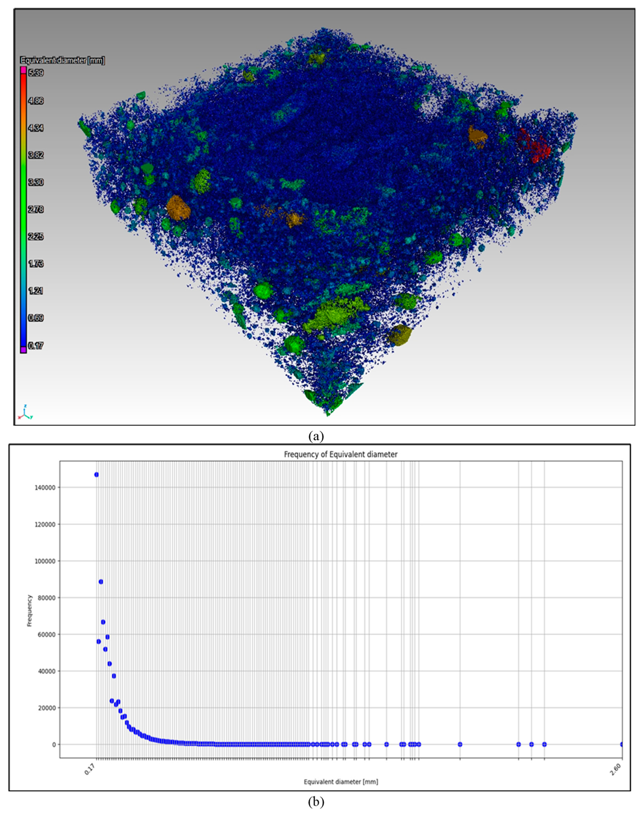
Task: Click the 5.39 color scale label
Action: [36, 73]
